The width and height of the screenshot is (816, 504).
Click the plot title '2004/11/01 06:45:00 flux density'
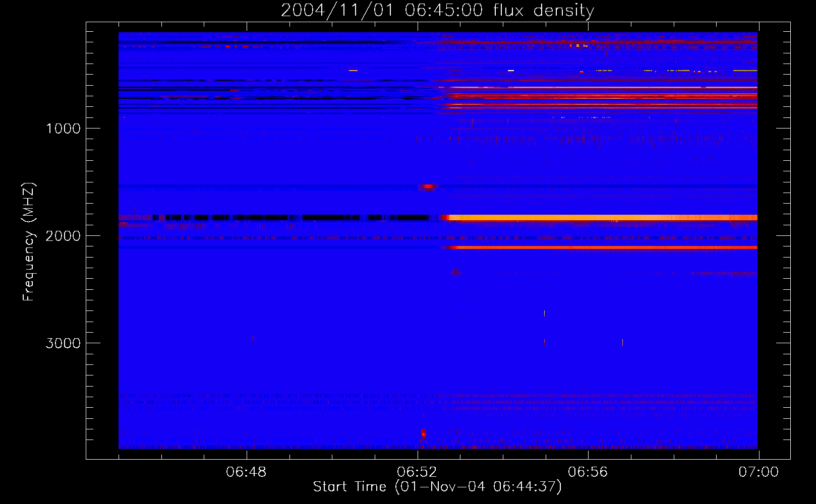click(437, 10)
